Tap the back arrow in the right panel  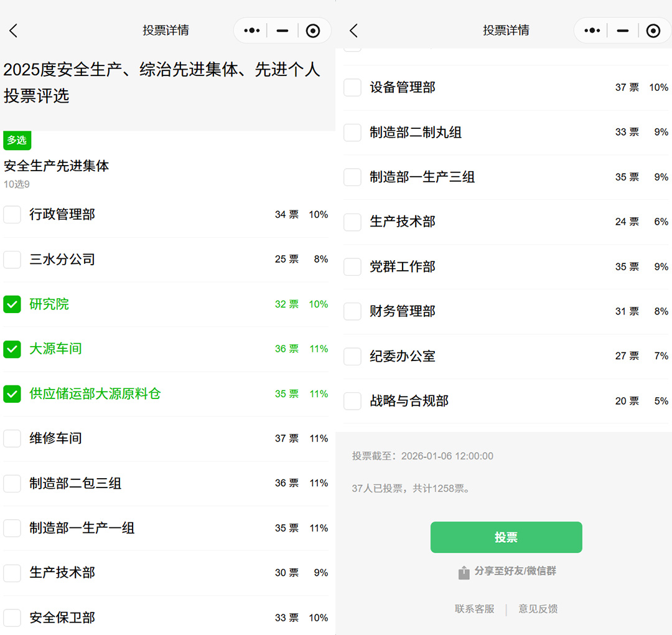click(x=354, y=31)
